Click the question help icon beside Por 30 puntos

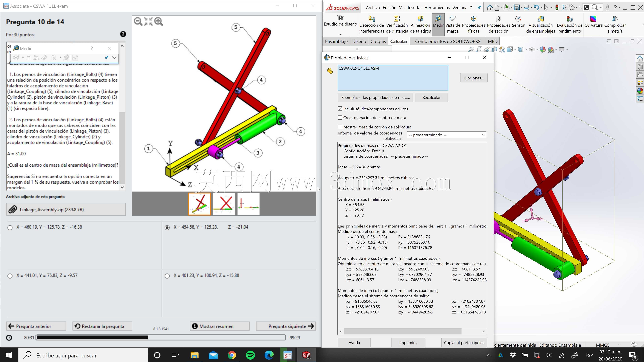click(x=123, y=34)
